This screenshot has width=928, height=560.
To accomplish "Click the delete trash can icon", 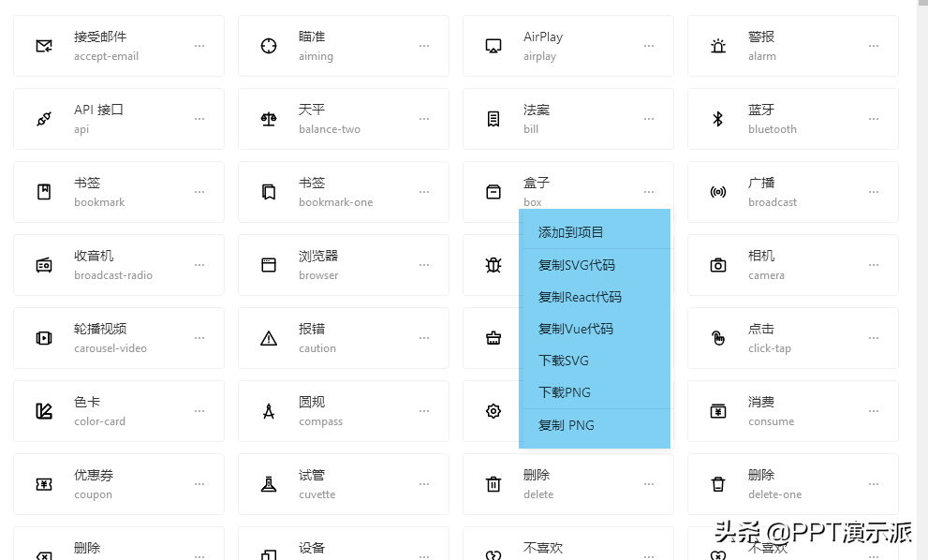I will [493, 484].
